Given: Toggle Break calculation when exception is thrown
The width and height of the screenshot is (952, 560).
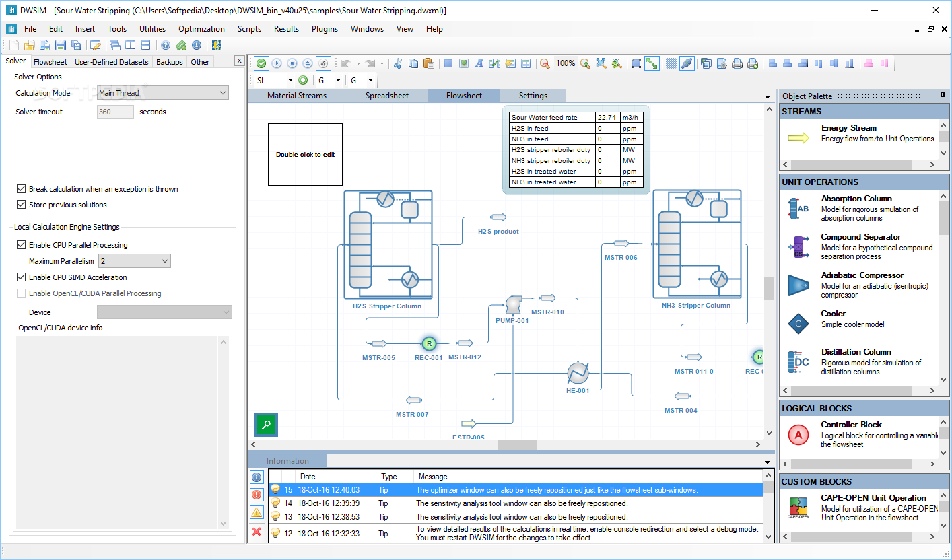Looking at the screenshot, I should [x=22, y=189].
